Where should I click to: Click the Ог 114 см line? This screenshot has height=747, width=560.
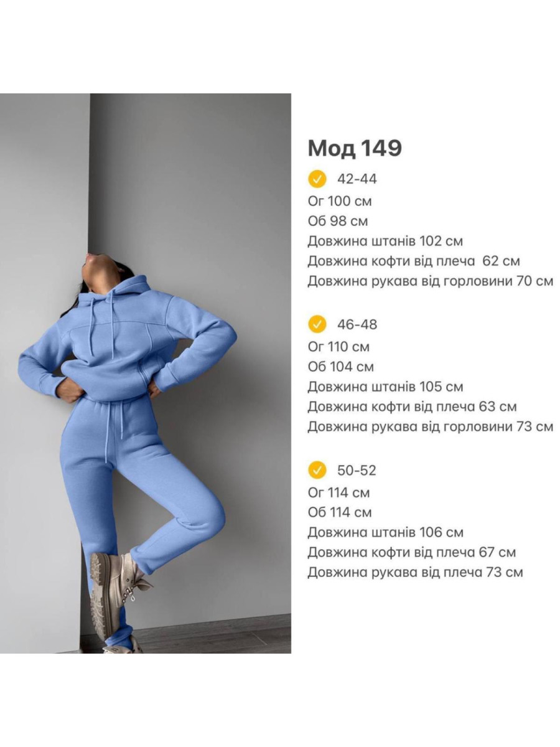coord(339,492)
